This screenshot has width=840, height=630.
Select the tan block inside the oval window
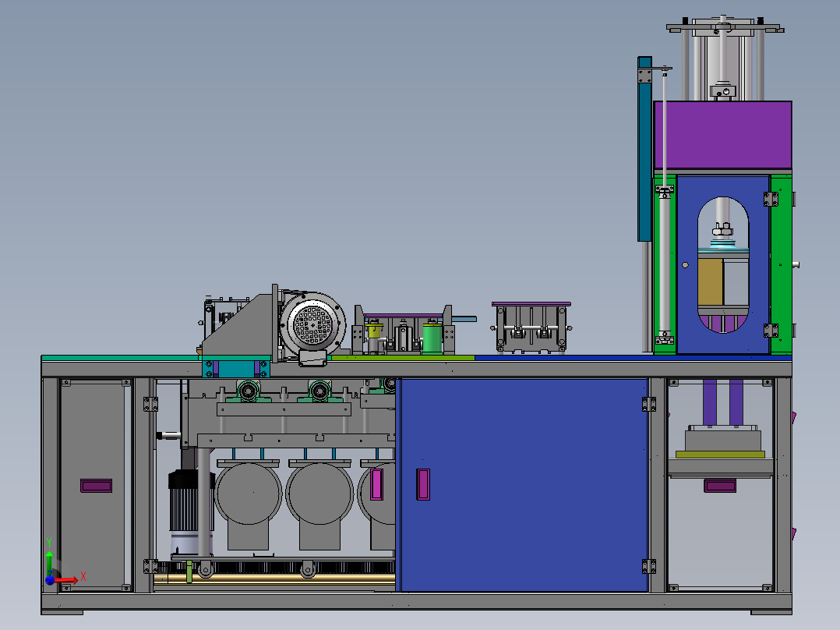711,282
